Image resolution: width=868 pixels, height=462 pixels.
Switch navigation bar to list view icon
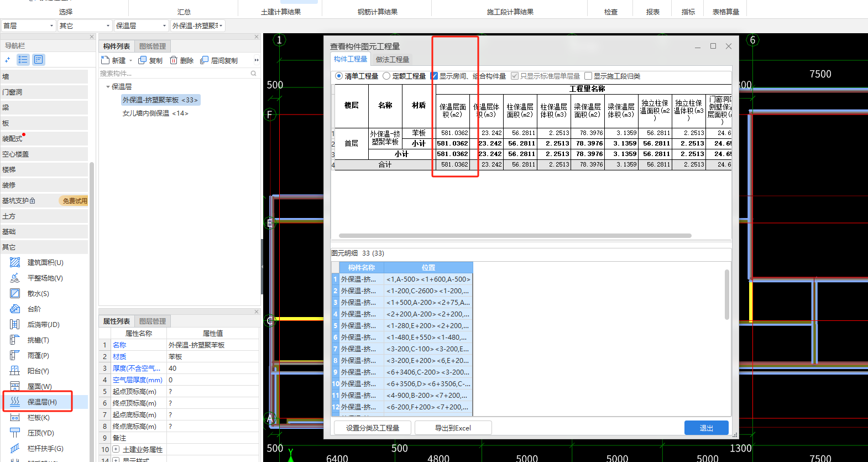(23, 60)
